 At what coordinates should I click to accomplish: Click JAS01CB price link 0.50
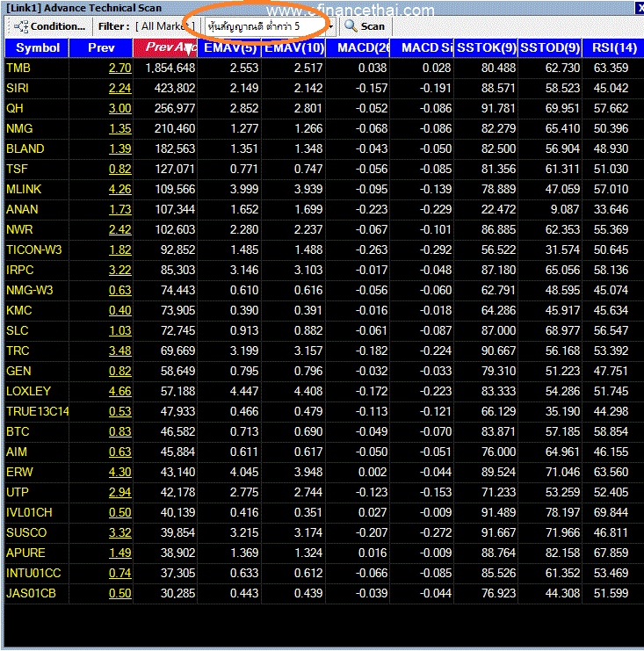tap(120, 593)
